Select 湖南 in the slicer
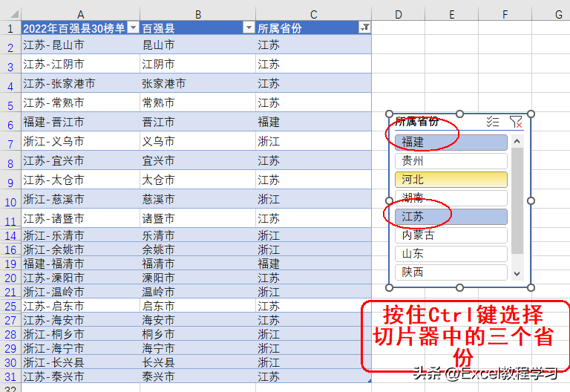Image resolution: width=570 pixels, height=392 pixels. click(x=451, y=197)
